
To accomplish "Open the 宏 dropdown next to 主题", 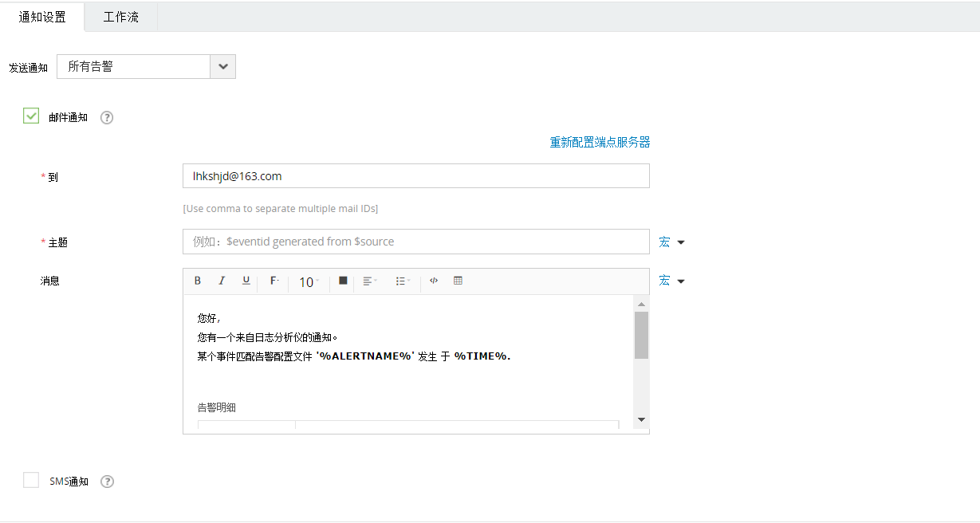I will 671,242.
